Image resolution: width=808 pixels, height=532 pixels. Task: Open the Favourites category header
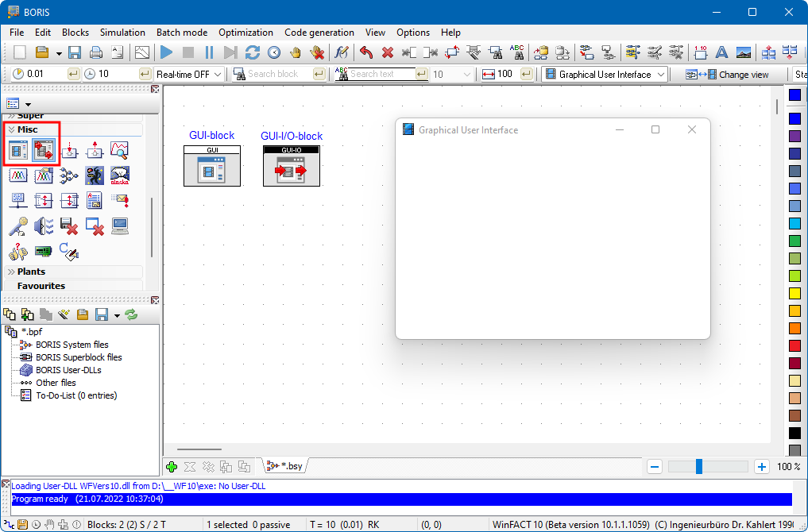pyautogui.click(x=73, y=286)
